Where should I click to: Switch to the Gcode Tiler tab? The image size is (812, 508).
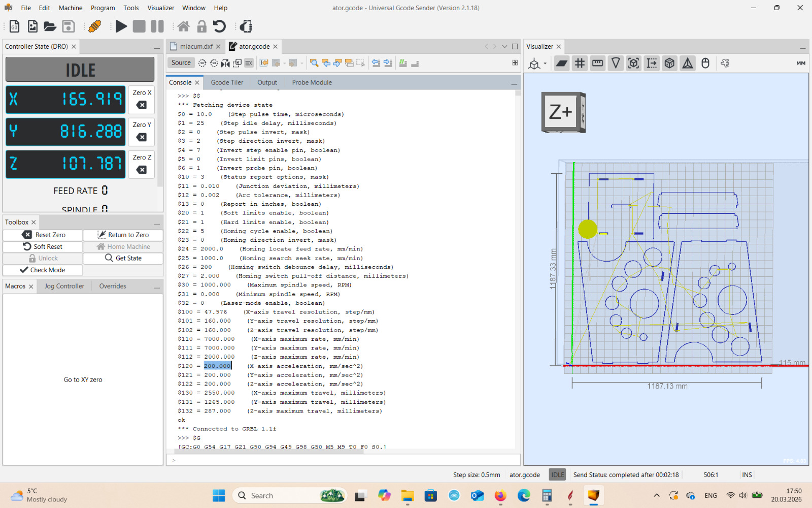[x=227, y=82]
